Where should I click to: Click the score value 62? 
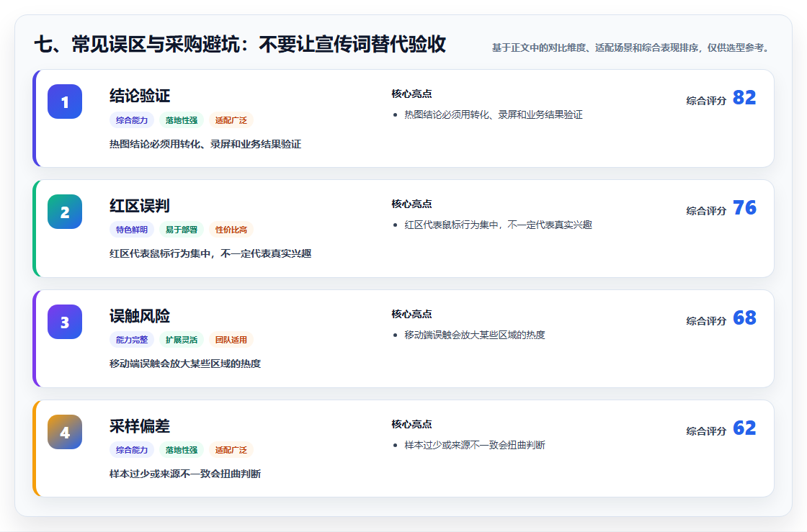(x=744, y=428)
